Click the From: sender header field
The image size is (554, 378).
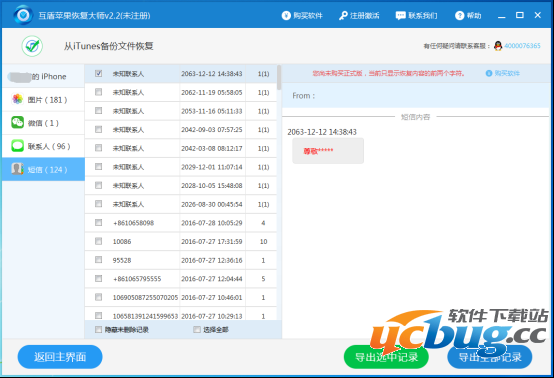pyautogui.click(x=416, y=95)
